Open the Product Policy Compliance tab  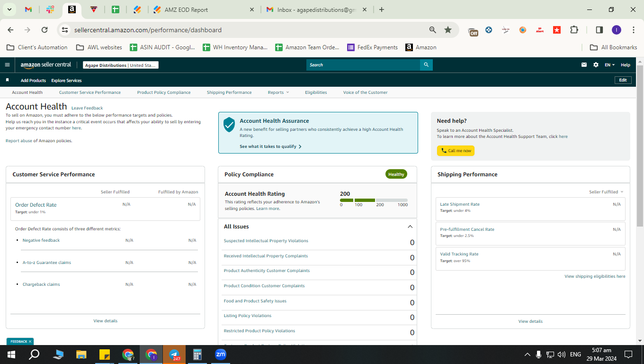pos(164,92)
